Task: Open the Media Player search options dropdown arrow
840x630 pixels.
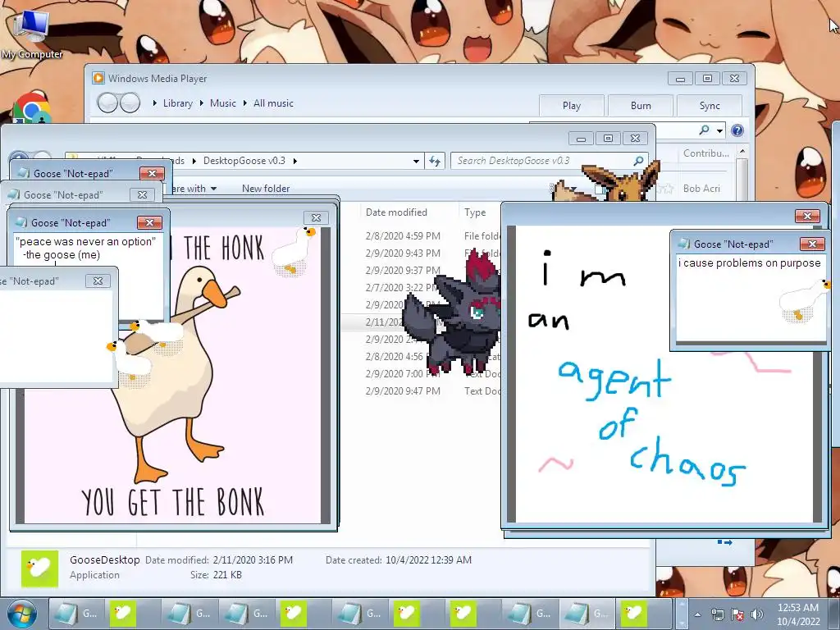Action: click(x=720, y=130)
